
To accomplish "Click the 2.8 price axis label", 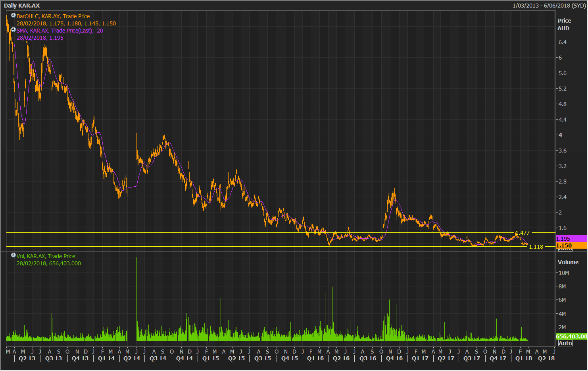I will pyautogui.click(x=563, y=182).
